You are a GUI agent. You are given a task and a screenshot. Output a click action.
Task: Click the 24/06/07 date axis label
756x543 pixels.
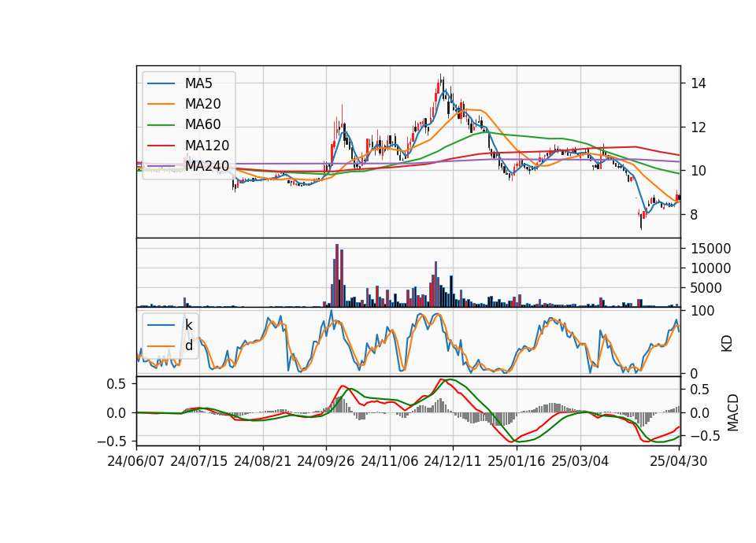click(x=136, y=461)
